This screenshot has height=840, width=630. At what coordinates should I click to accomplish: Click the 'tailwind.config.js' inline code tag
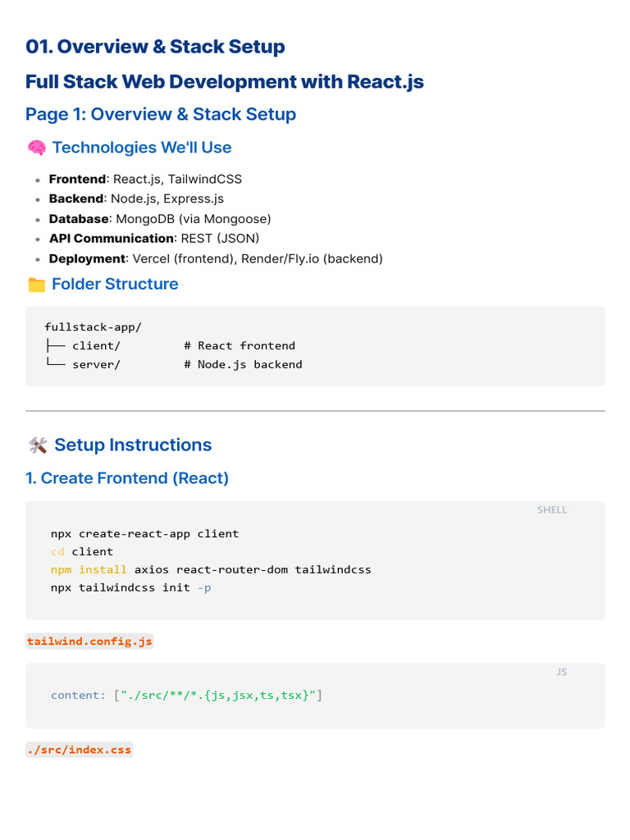(x=89, y=641)
